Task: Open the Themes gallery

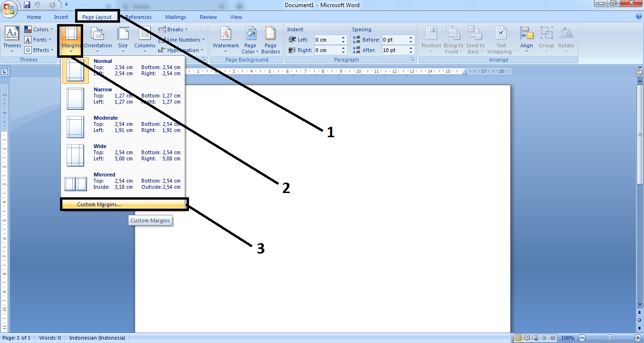Action: [x=12, y=40]
